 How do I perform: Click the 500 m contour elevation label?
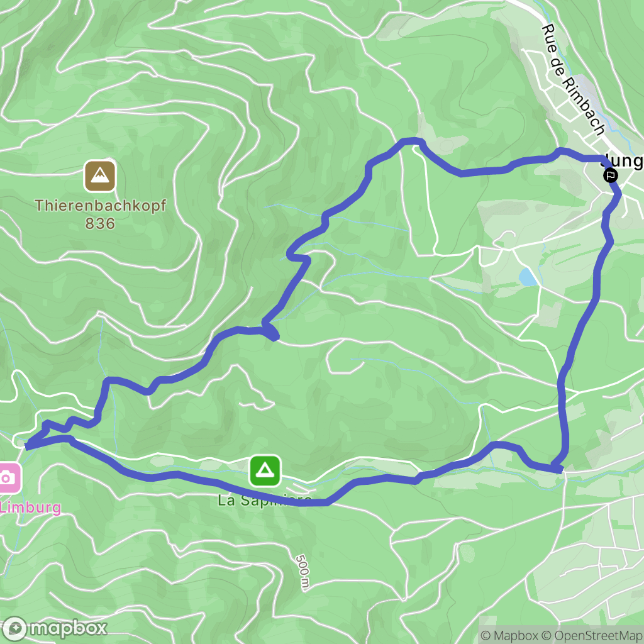click(302, 572)
